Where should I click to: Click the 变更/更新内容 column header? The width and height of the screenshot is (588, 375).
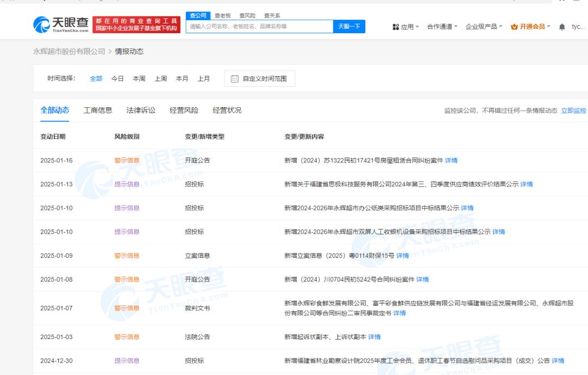(304, 137)
